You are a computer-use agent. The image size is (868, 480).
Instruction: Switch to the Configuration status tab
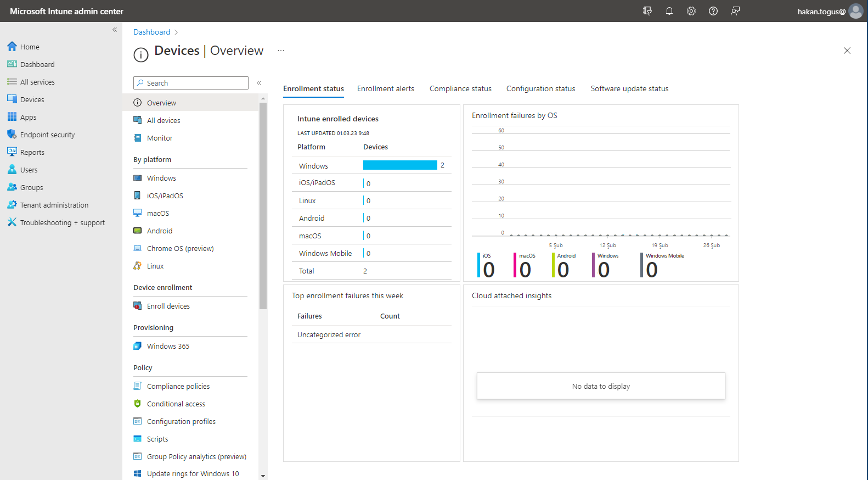(x=540, y=88)
